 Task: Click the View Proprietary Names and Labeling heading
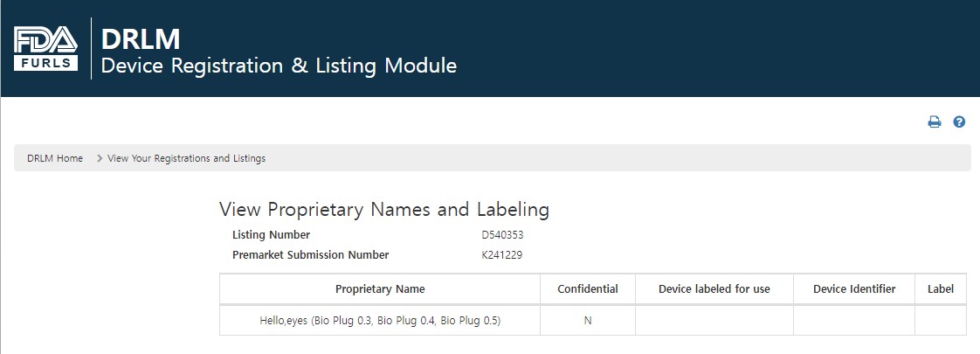[384, 210]
